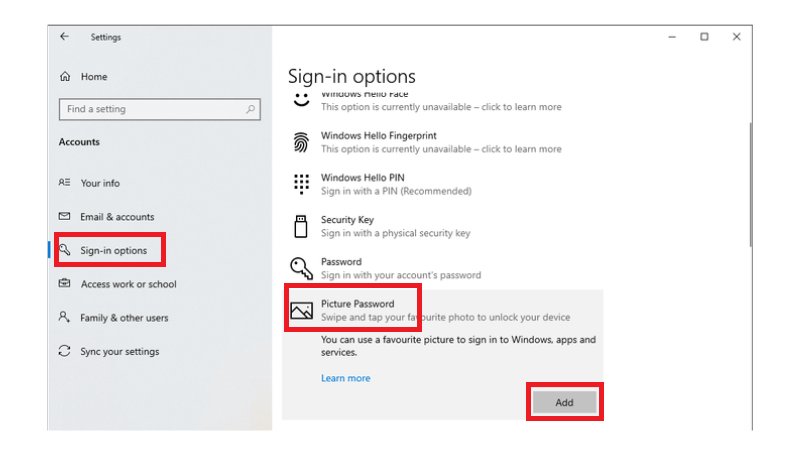Click the Windows Hello Fingerprint icon
The width and height of the screenshot is (800, 450).
(x=301, y=142)
